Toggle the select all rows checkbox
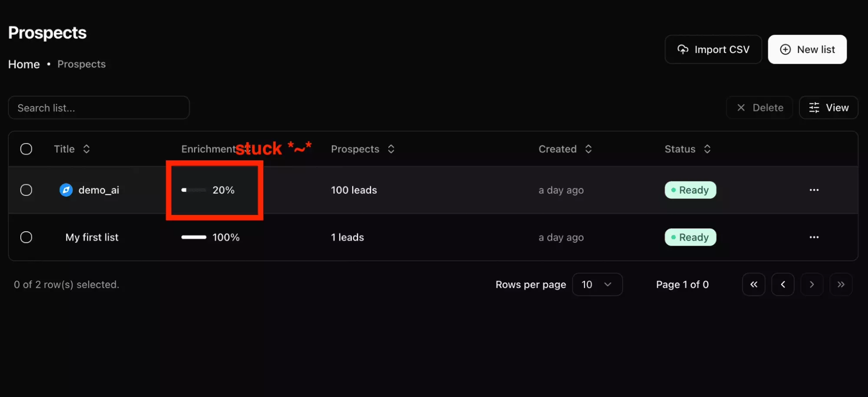The width and height of the screenshot is (868, 397). 26,149
